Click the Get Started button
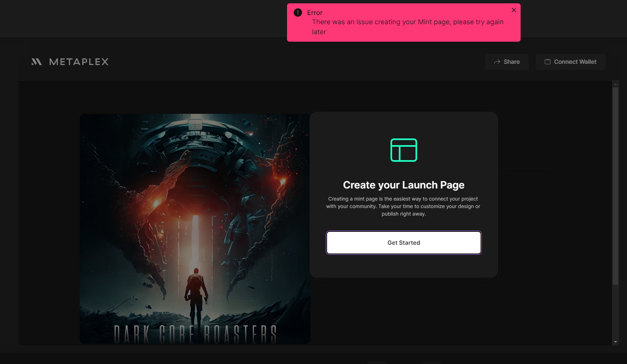627x364 pixels. [x=404, y=243]
